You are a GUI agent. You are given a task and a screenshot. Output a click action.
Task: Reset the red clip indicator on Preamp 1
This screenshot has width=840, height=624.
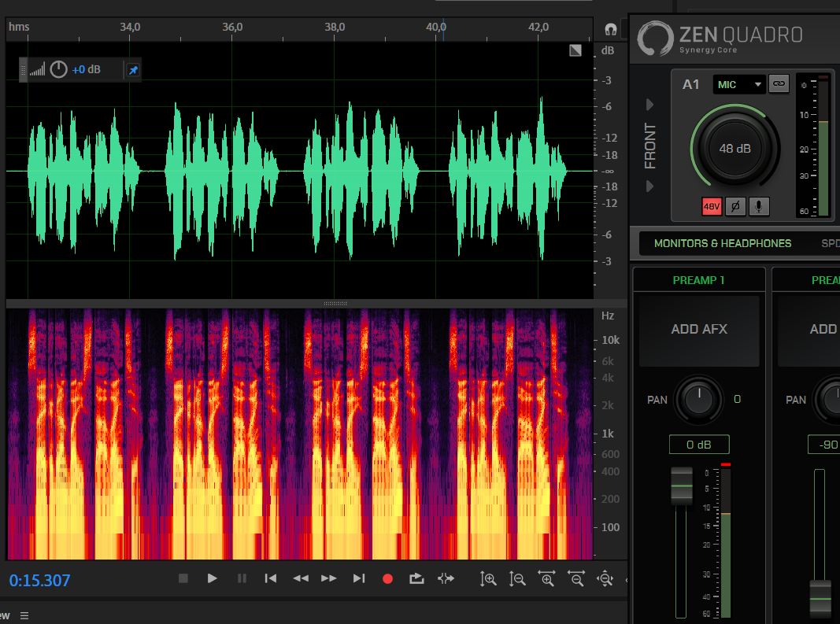[726, 464]
